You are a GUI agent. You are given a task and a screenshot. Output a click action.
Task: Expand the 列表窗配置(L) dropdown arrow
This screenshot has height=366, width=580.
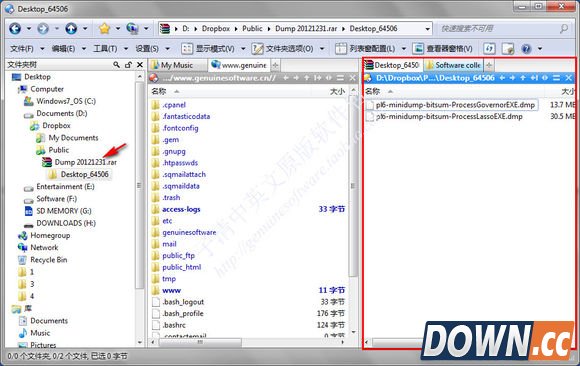click(x=404, y=48)
